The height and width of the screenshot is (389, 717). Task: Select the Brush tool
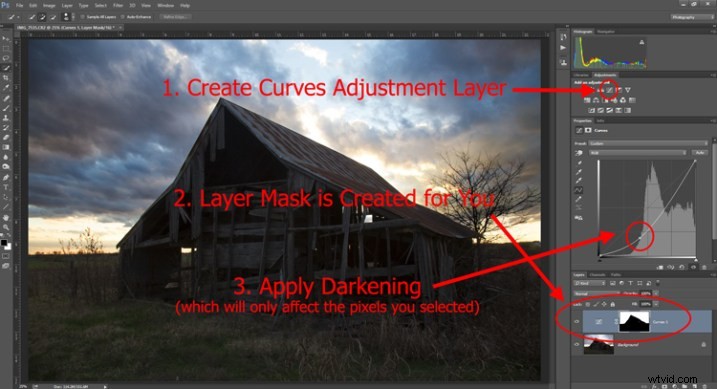coord(5,108)
